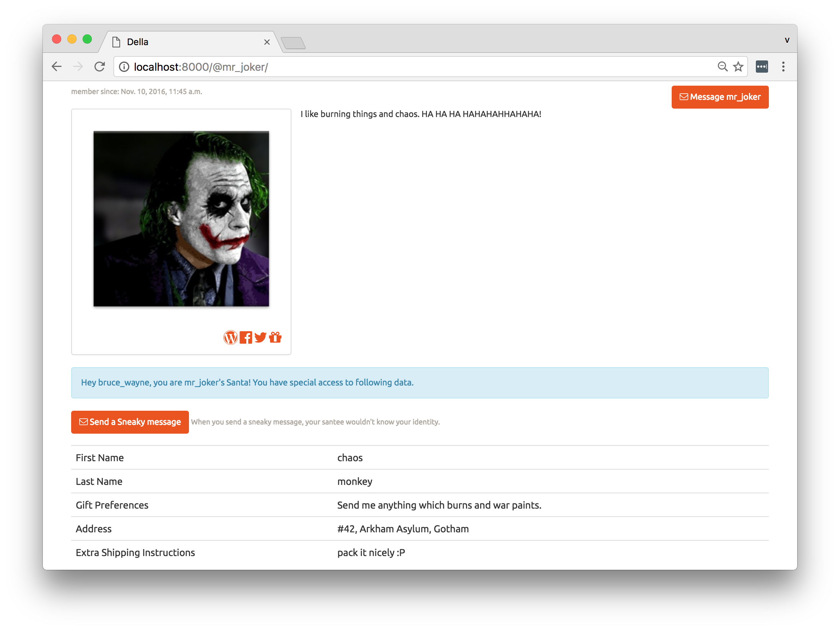Click the gift wishlist icon
Screen dimensions: 840x631
[275, 337]
